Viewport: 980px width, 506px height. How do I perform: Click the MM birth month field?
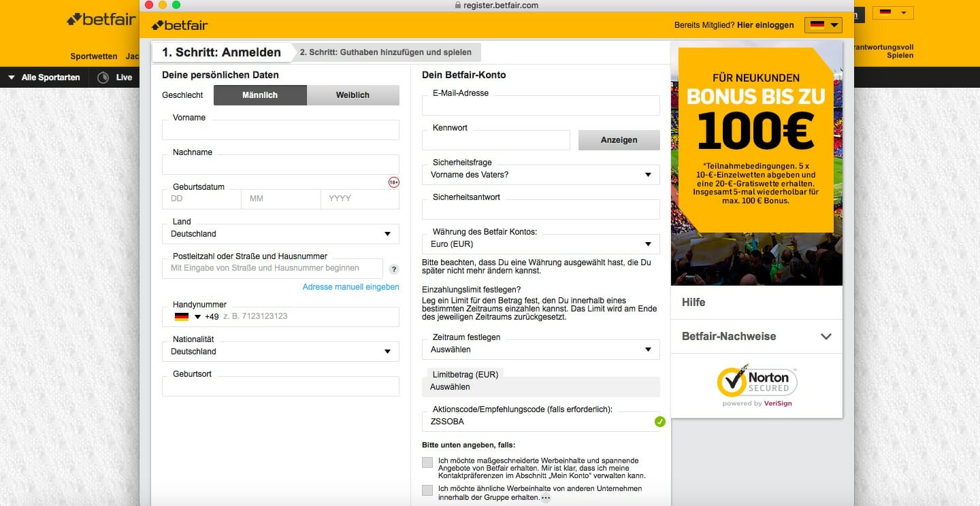point(281,199)
